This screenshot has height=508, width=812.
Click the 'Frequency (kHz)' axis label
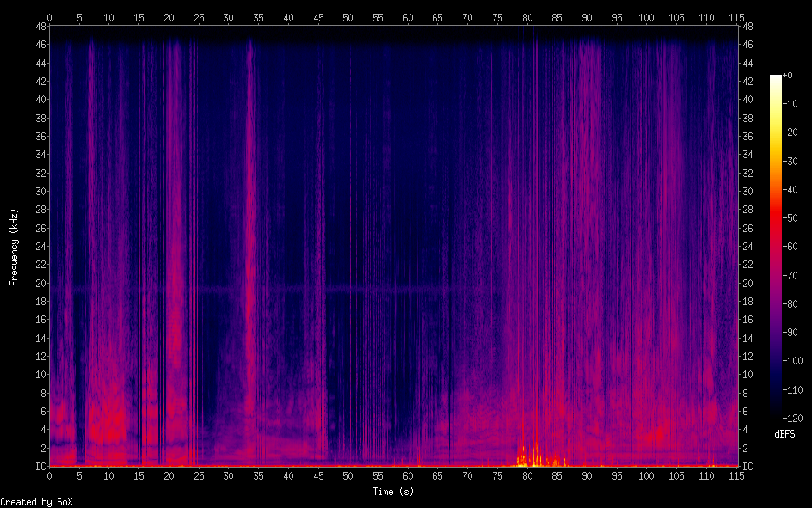point(14,247)
